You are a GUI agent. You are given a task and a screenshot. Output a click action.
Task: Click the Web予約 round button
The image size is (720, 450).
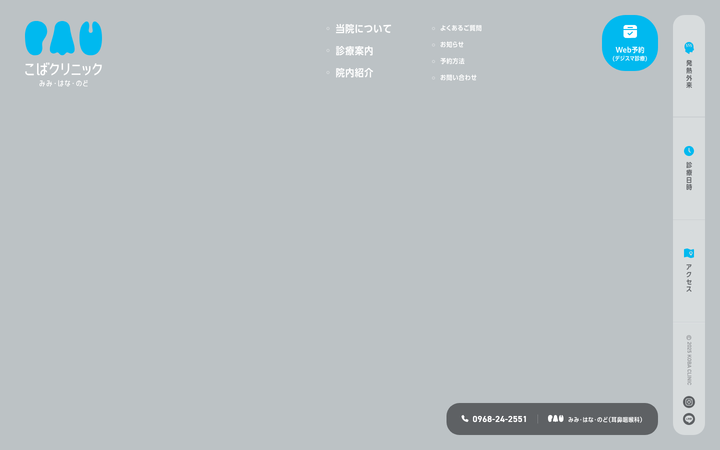pos(630,43)
